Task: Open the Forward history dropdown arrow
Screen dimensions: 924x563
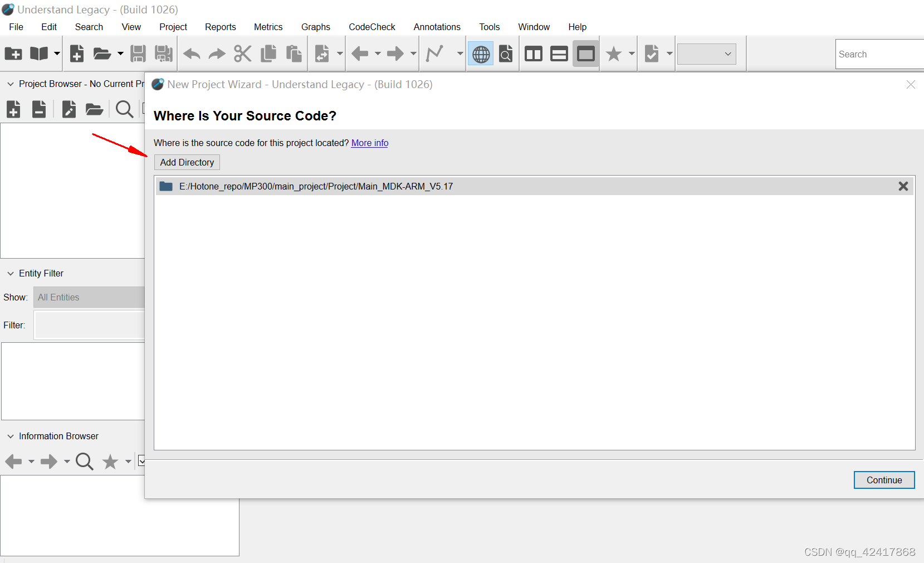Action: point(413,54)
